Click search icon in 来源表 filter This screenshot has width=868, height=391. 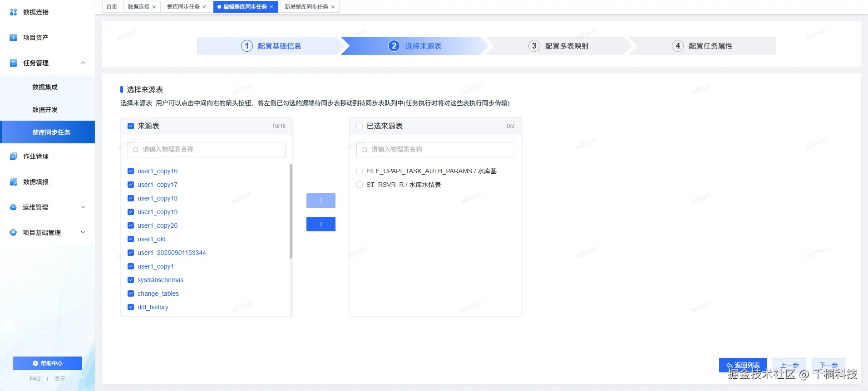[x=136, y=150]
